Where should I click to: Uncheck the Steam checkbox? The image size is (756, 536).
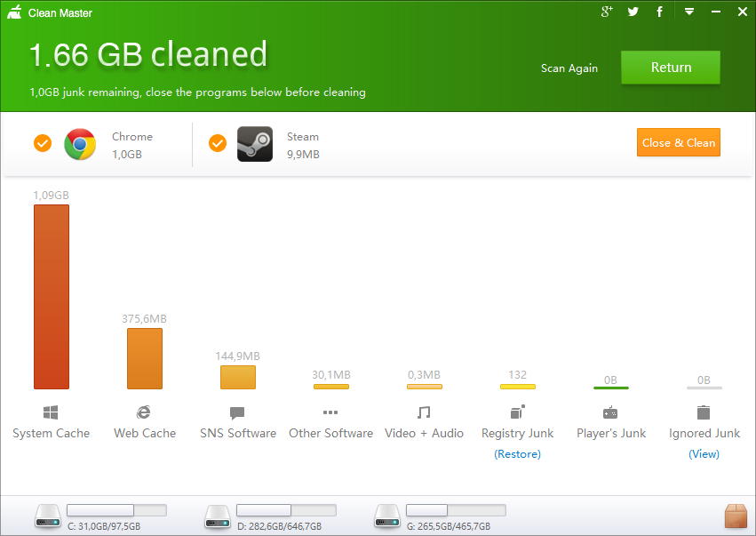click(x=218, y=143)
